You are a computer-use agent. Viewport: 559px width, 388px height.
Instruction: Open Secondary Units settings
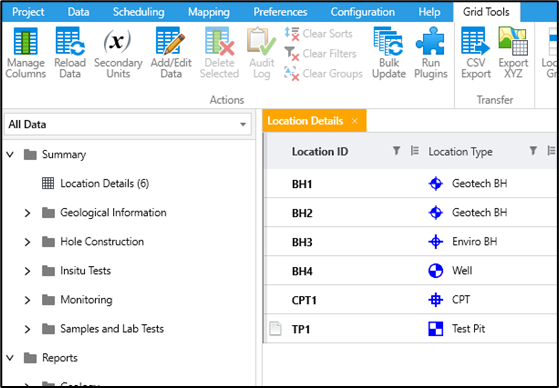[x=118, y=53]
